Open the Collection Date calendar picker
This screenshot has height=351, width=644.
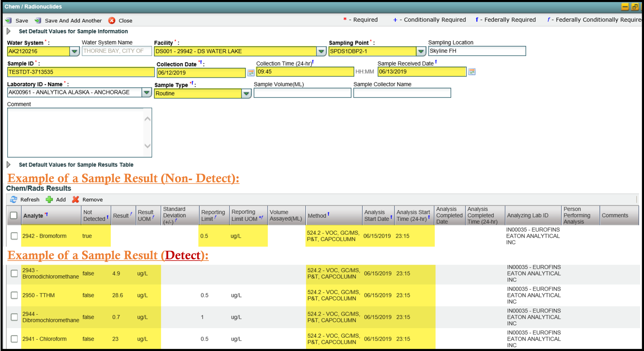[251, 73]
